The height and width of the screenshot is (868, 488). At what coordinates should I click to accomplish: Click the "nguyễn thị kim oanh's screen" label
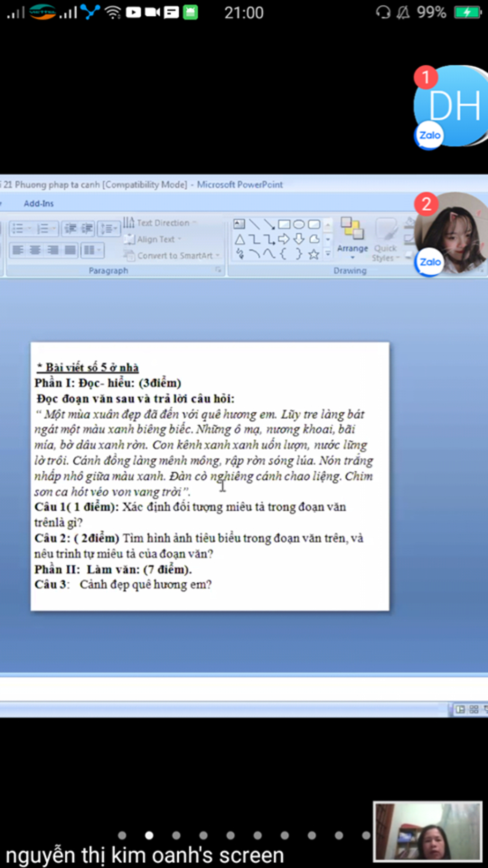coord(145,855)
